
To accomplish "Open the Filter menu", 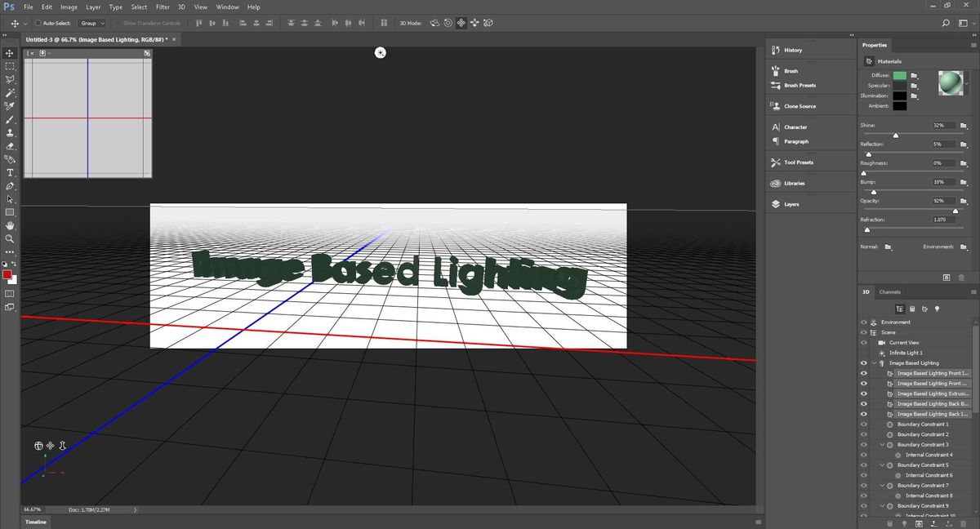I will point(163,7).
